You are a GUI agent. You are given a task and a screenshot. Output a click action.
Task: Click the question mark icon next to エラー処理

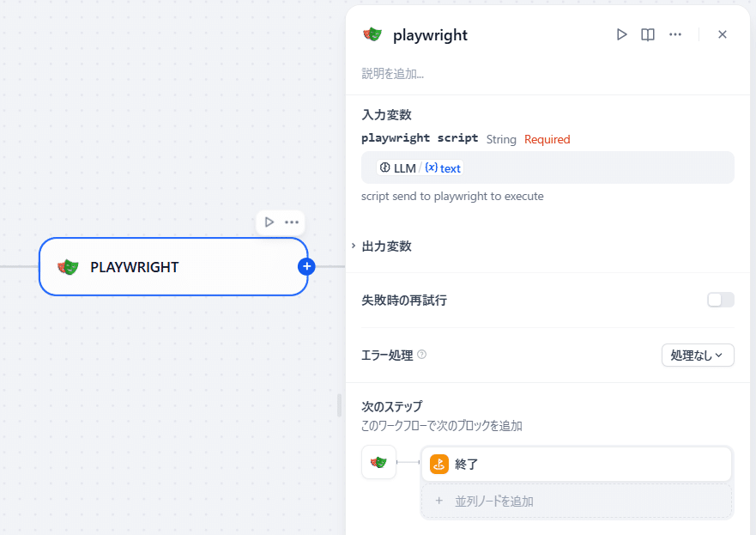421,355
